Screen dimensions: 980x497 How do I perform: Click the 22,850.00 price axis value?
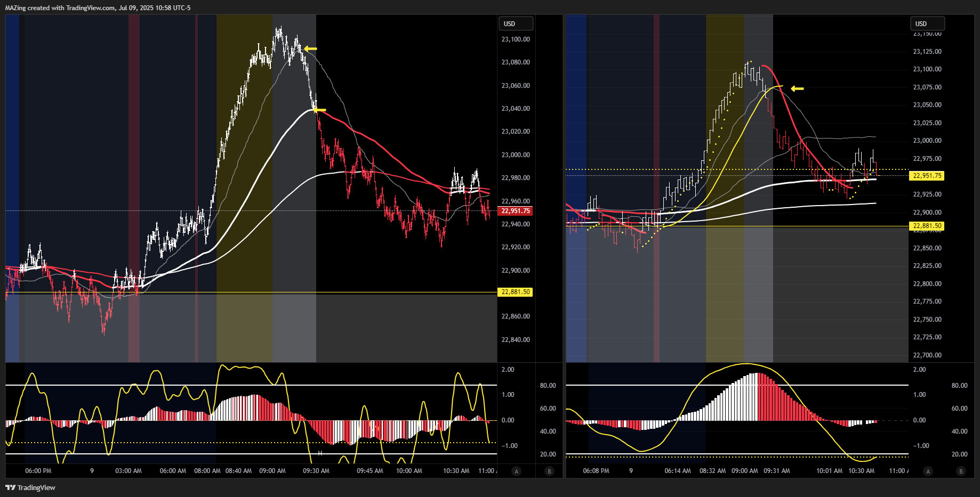click(x=927, y=248)
